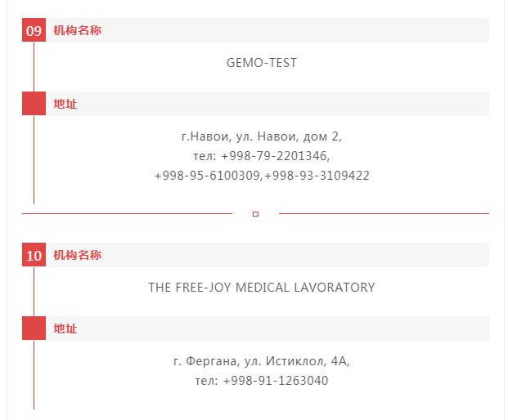Click the red 10 number badge
The width and height of the screenshot is (508, 420).
34,255
